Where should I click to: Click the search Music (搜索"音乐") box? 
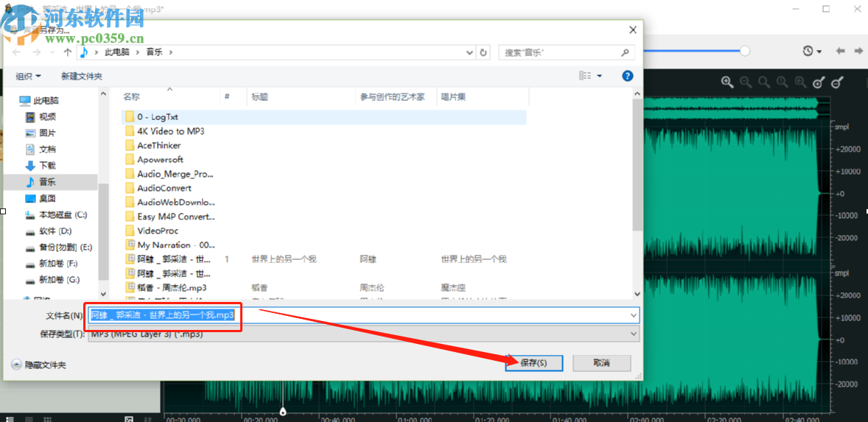pyautogui.click(x=560, y=52)
